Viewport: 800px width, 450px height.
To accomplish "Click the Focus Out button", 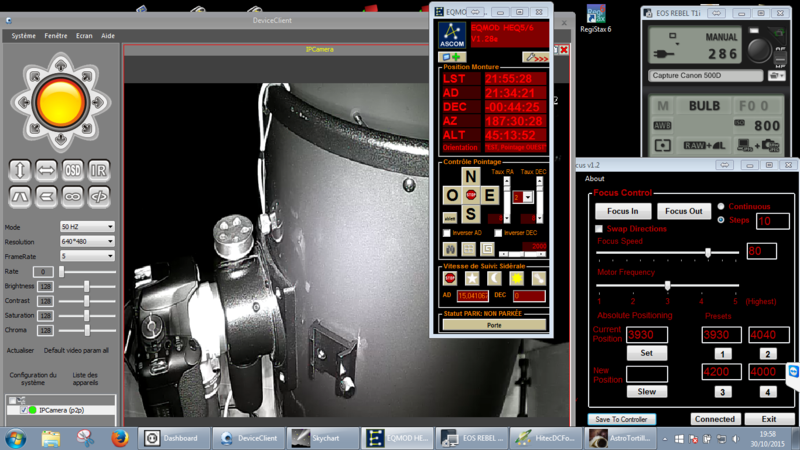I will 684,211.
